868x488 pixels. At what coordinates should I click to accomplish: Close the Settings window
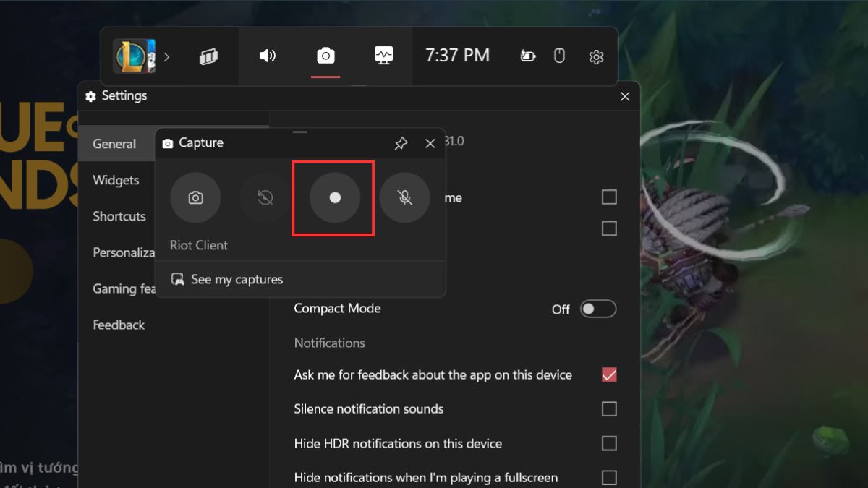(625, 96)
